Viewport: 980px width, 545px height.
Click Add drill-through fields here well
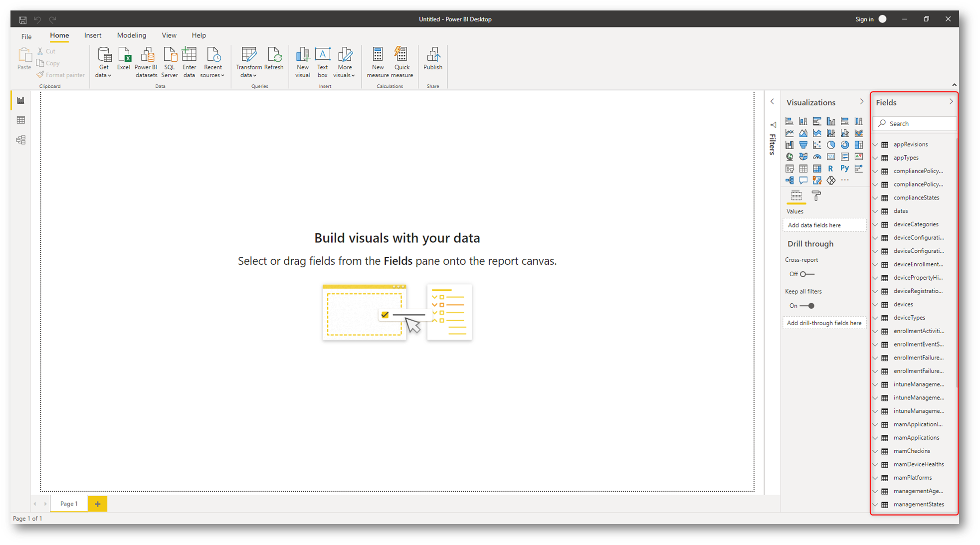pos(824,323)
